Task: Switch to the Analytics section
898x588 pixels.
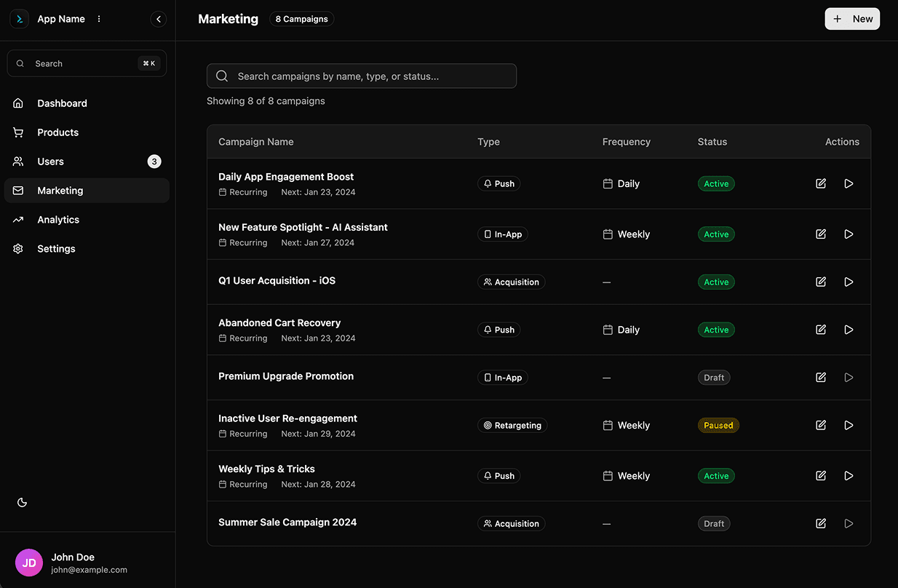Action: (x=58, y=219)
